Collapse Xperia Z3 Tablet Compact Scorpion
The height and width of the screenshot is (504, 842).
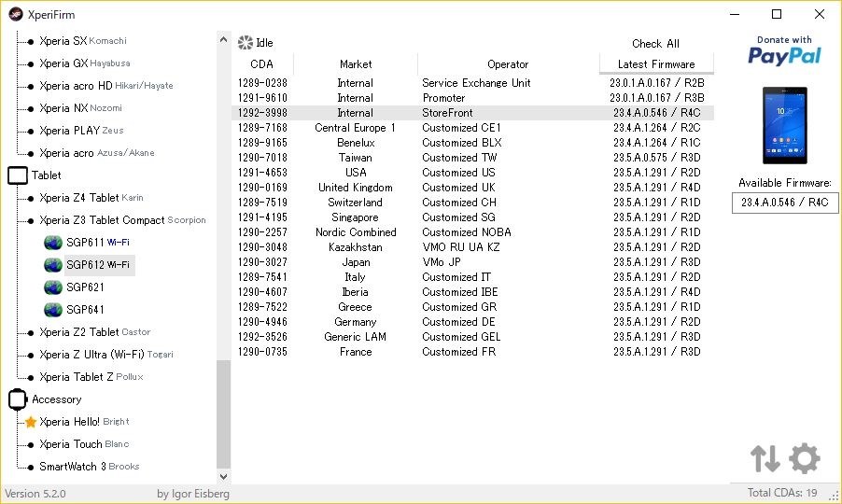click(x=122, y=220)
